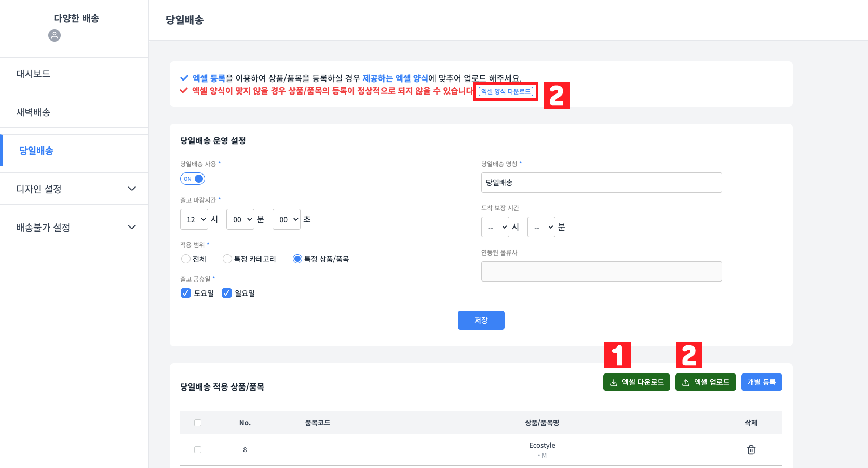Open the 당일배송 sidebar menu
This screenshot has height=468, width=868.
tap(74, 151)
